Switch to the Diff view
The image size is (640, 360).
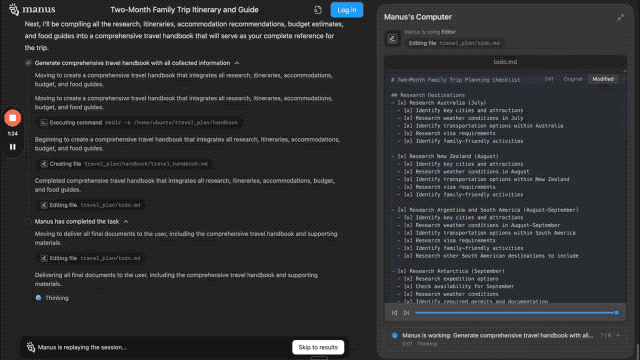coord(549,79)
